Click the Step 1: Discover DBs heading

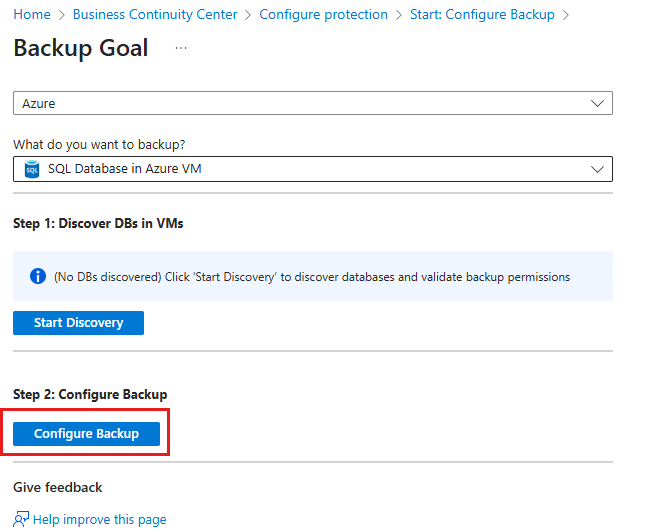pyautogui.click(x=98, y=223)
